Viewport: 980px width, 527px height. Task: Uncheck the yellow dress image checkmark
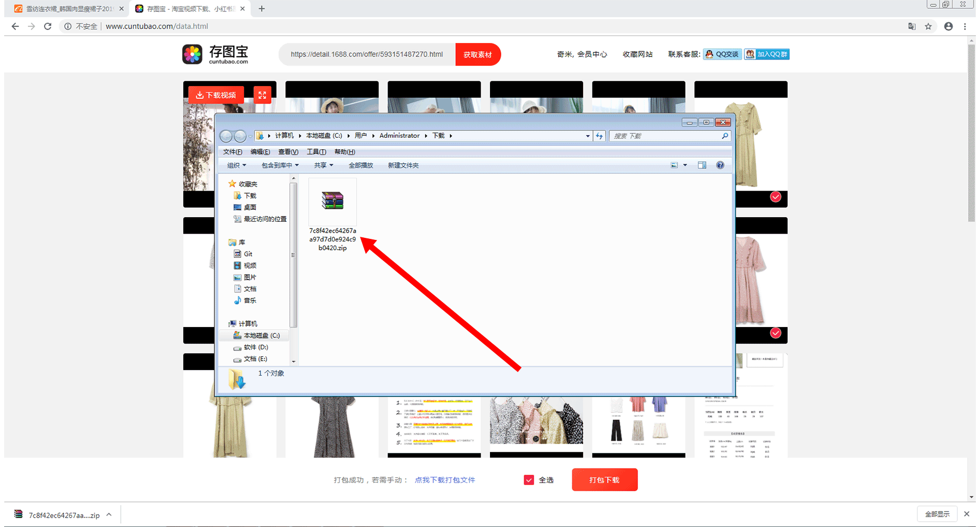(x=775, y=197)
